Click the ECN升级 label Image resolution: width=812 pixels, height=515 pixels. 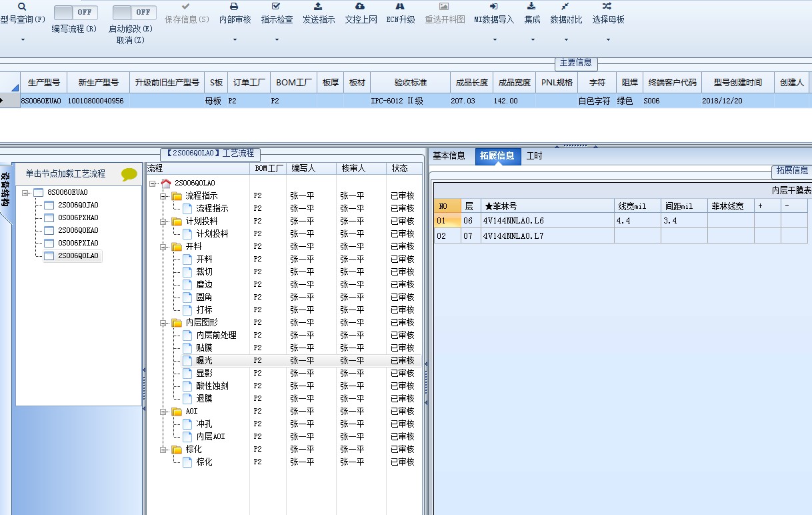pyautogui.click(x=400, y=19)
